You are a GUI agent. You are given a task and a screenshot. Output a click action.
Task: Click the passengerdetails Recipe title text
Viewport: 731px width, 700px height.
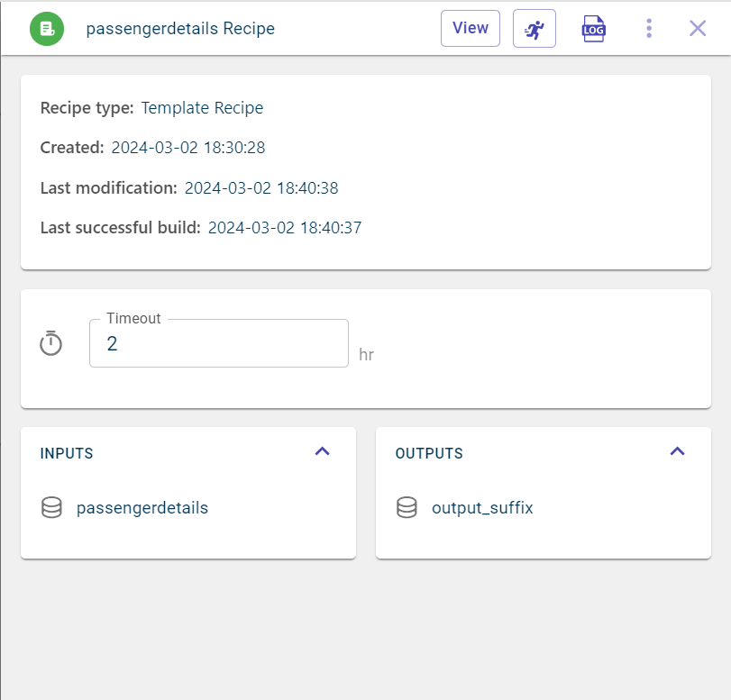tap(180, 29)
